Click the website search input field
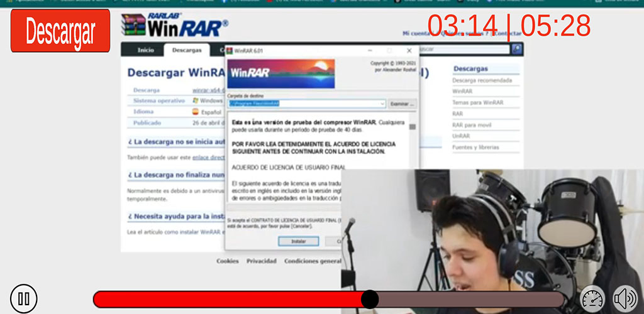Viewport: 644px width, 314px height. [464, 49]
